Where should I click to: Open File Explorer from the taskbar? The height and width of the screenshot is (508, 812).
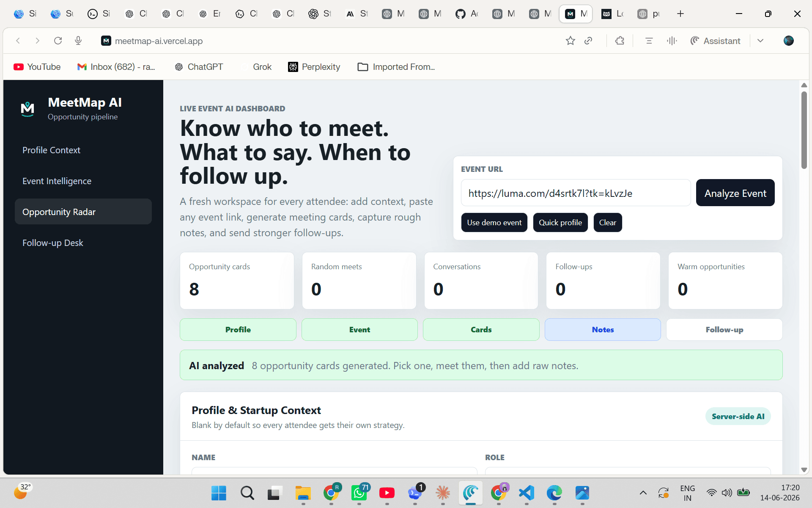303,493
